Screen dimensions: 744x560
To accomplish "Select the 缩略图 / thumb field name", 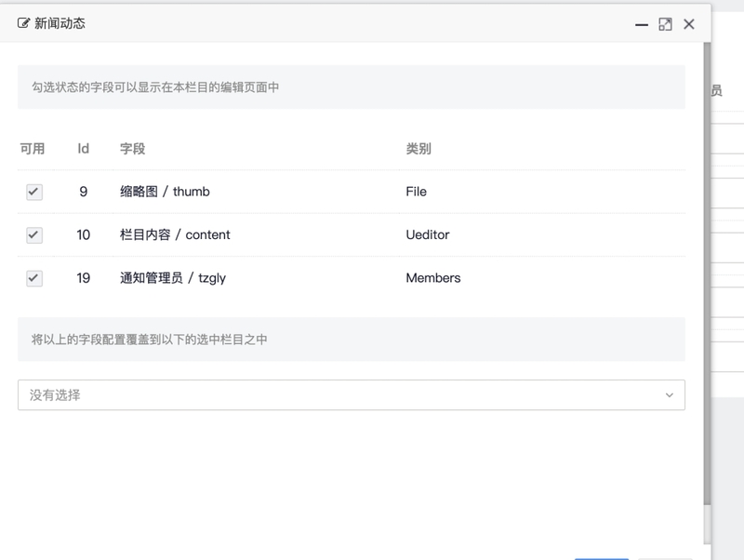I will (x=165, y=192).
